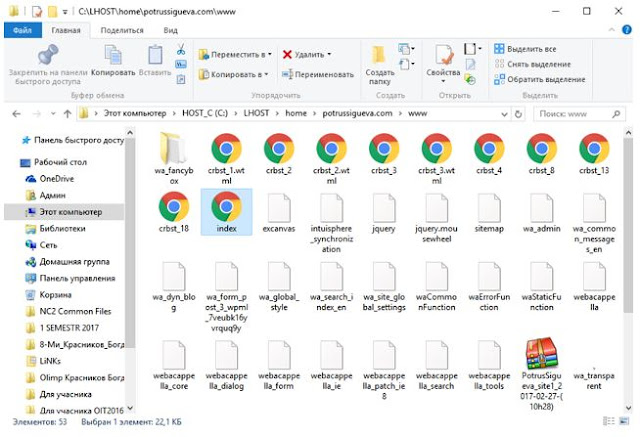The height and width of the screenshot is (437, 640).
Task: Select the crbst_8 Chrome file
Action: tap(542, 154)
